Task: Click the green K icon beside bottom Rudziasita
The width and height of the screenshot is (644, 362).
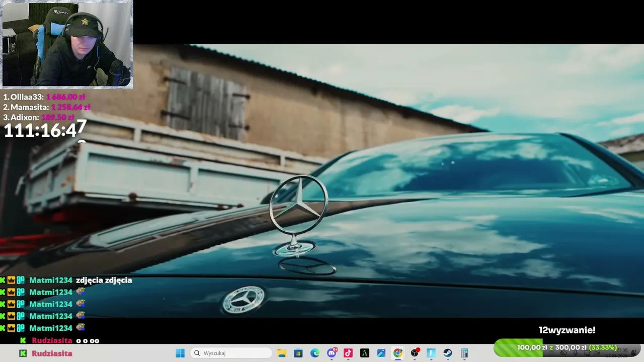Action: pyautogui.click(x=23, y=353)
